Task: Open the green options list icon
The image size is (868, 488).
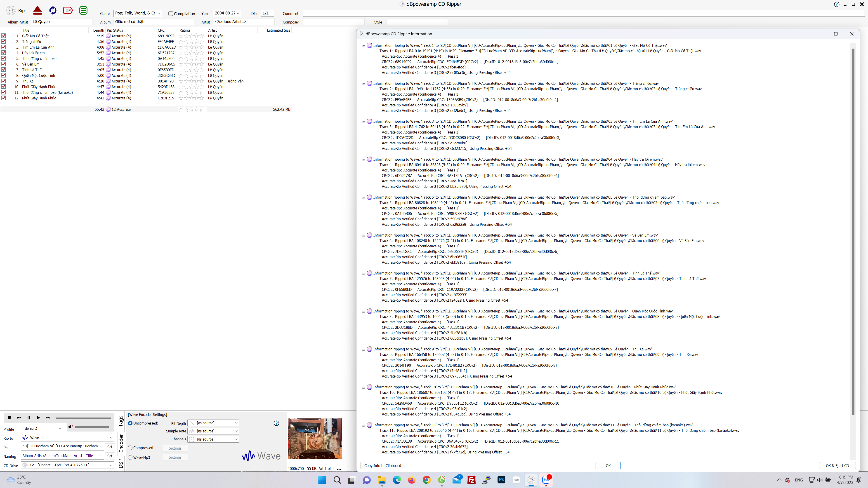Action: (x=83, y=10)
